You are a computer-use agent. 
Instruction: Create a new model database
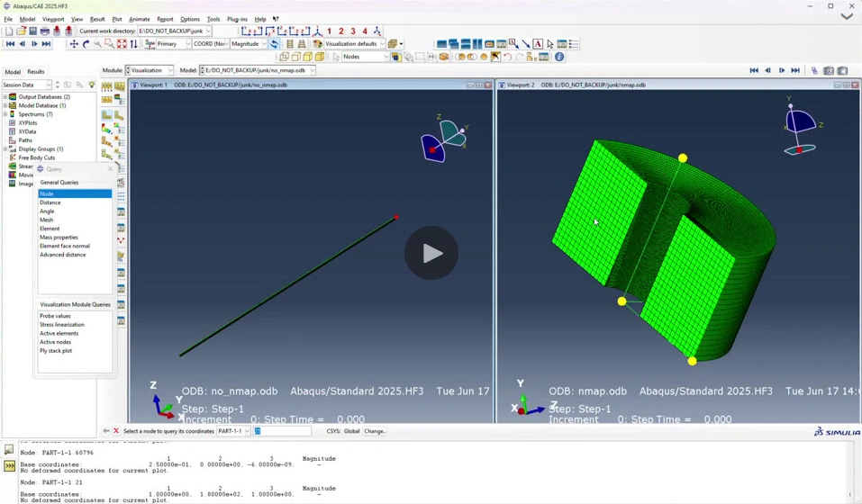point(9,31)
